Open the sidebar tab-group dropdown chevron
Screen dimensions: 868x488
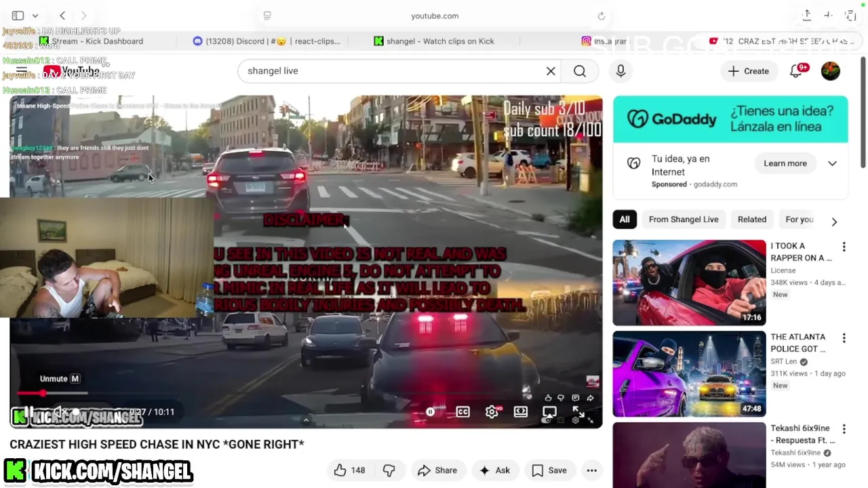(x=35, y=16)
